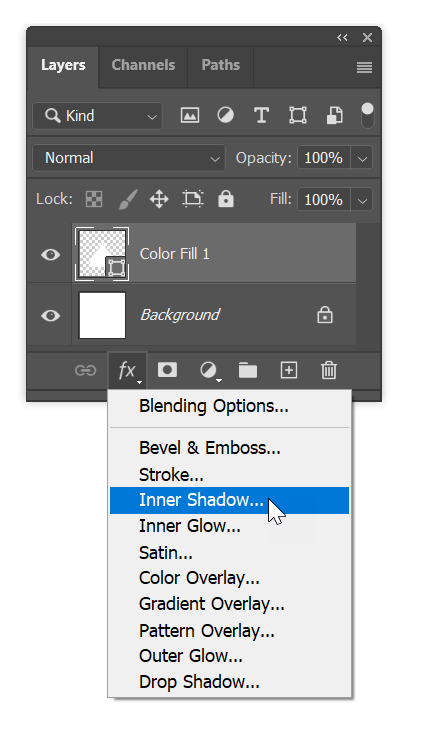The height and width of the screenshot is (732, 423).
Task: Filter for smart objects icon
Action: 334,115
